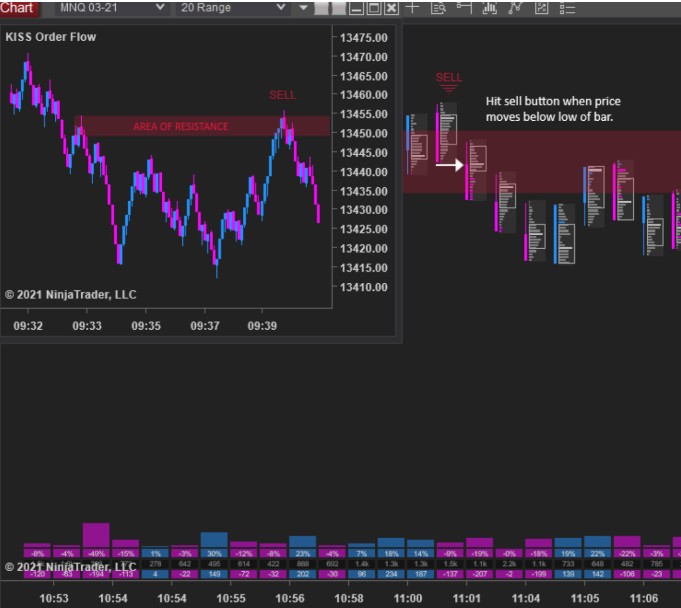
Task: Click the AREA OF RESISTANCE zone label
Action: tap(180, 127)
